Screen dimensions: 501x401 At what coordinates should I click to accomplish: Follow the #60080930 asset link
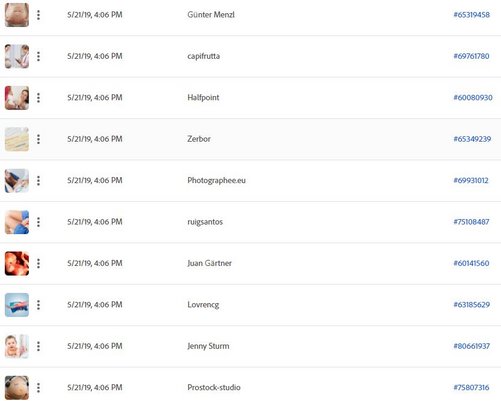tap(473, 97)
